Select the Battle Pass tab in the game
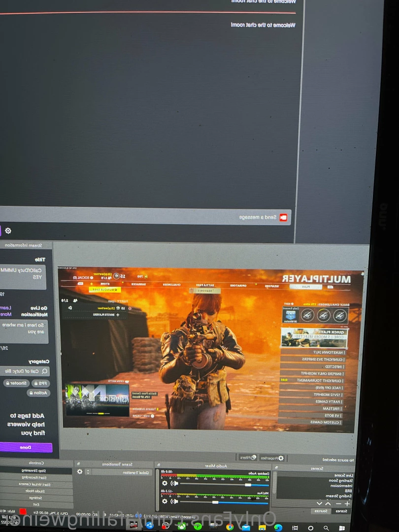Screen dimensions: 399x532 (x=205, y=285)
